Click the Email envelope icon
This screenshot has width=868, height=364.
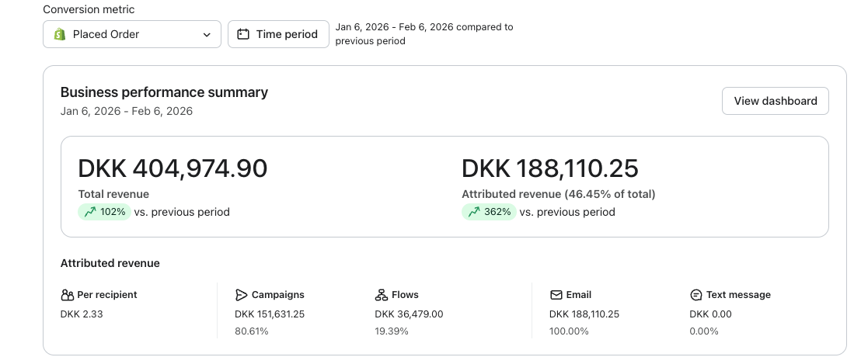pyautogui.click(x=556, y=295)
